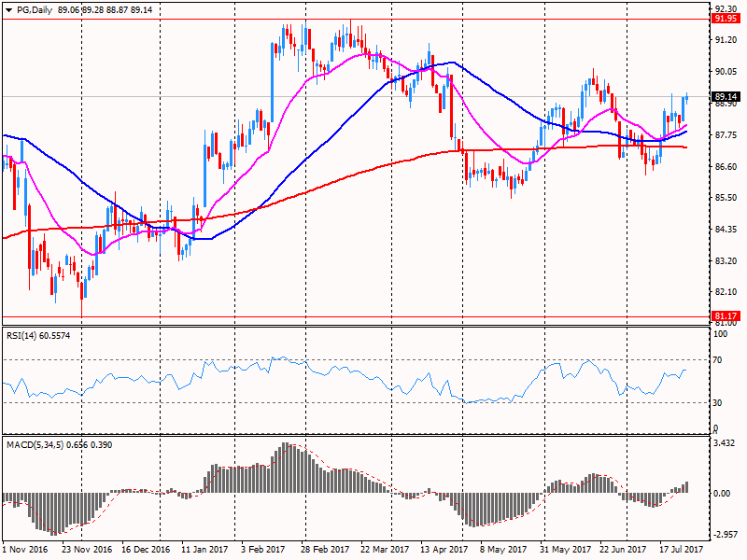Select the RSI 70 level label

tap(717, 360)
